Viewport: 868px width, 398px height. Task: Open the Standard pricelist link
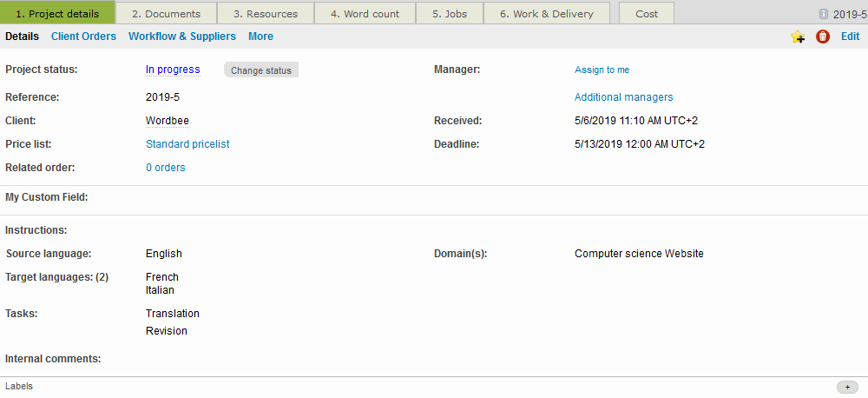coord(187,144)
